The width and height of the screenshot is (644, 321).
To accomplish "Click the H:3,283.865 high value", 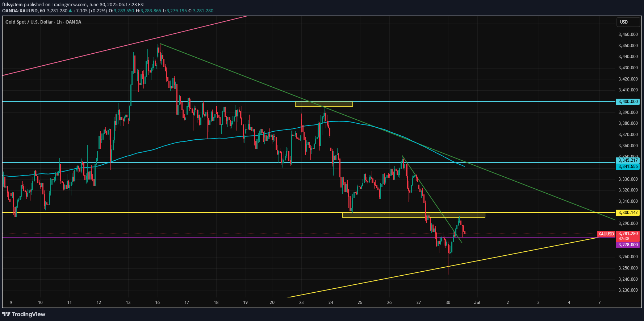I will tap(149, 11).
